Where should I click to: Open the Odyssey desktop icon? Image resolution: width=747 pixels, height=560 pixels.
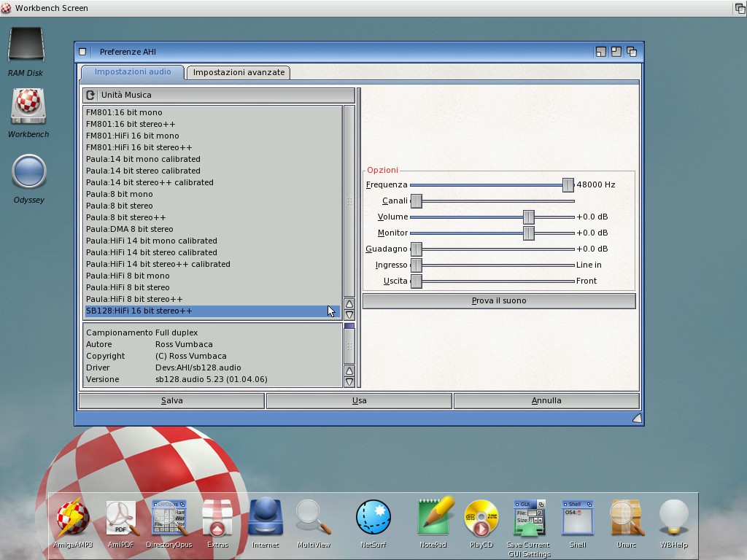click(x=29, y=173)
